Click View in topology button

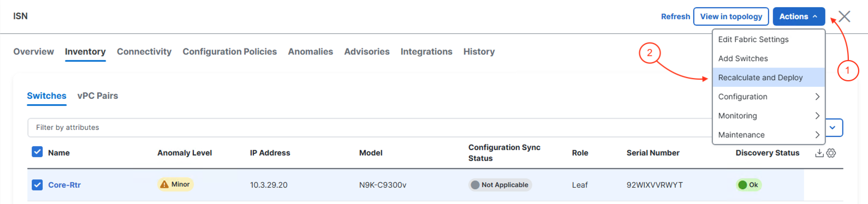pyautogui.click(x=731, y=16)
